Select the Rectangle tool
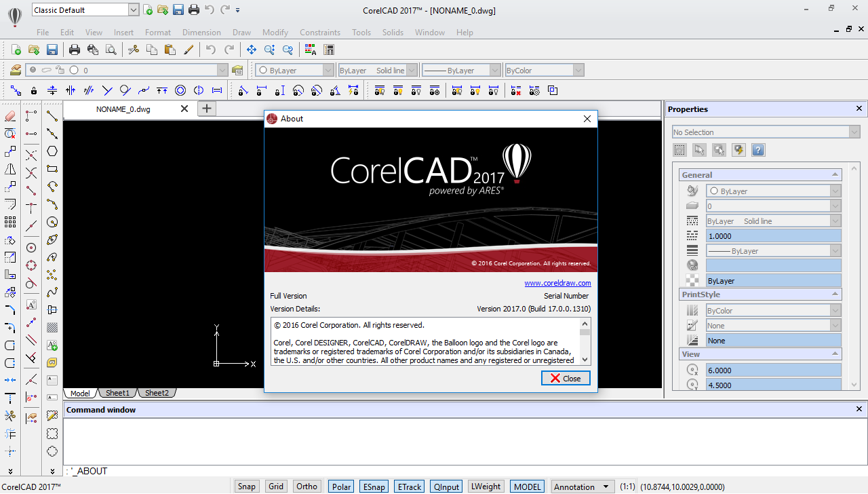 click(52, 169)
